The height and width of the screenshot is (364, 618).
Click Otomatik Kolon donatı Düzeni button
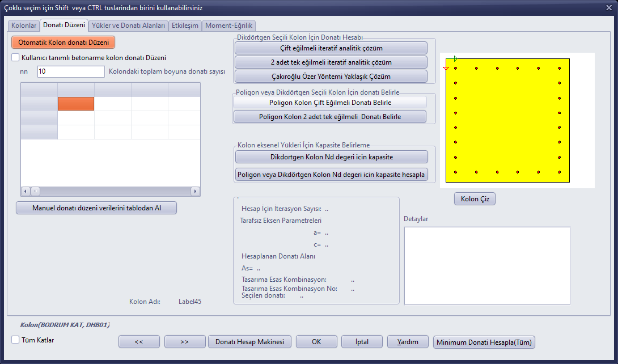(64, 42)
